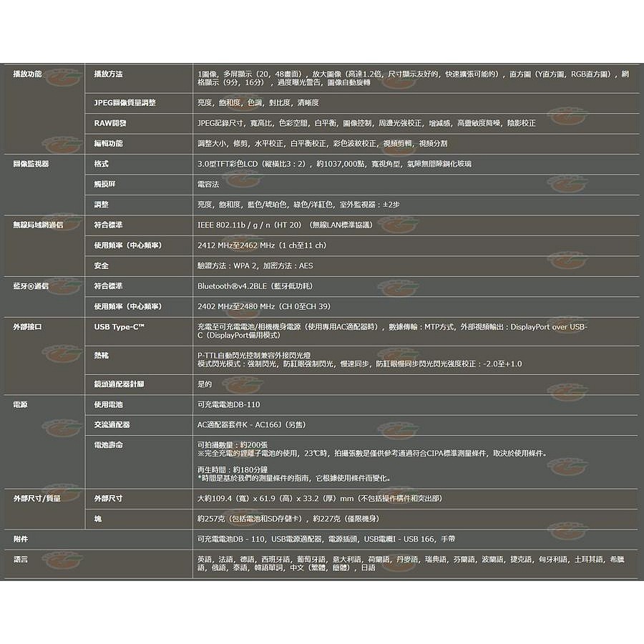Screen dimensions: 644x644
Task: Select the USB Type-C row label
Action: (119, 327)
